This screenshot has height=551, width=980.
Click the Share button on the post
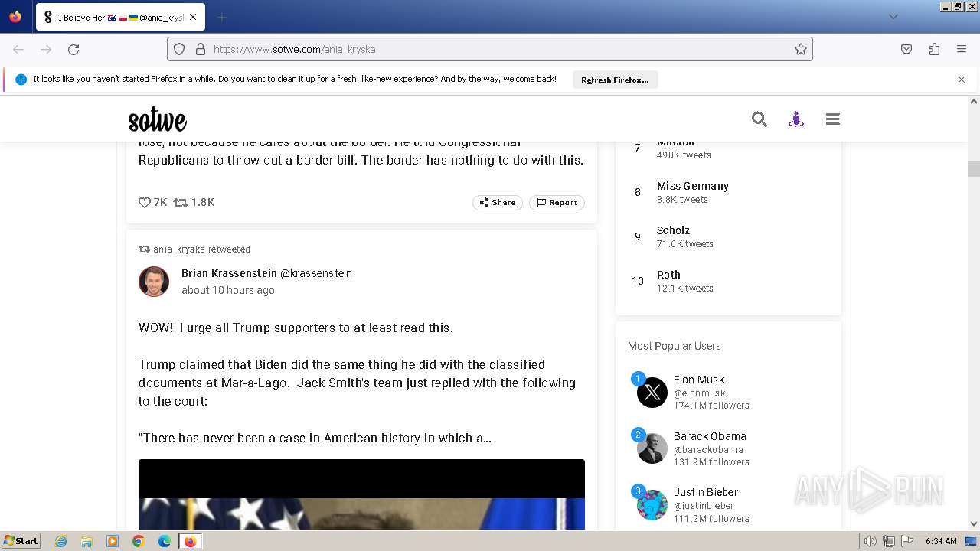(498, 203)
